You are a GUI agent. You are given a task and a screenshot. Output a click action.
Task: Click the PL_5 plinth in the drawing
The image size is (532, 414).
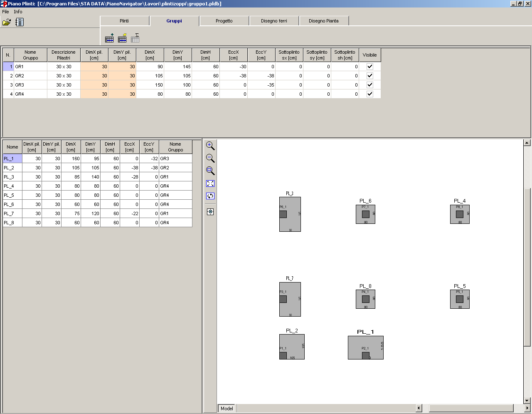click(x=460, y=299)
